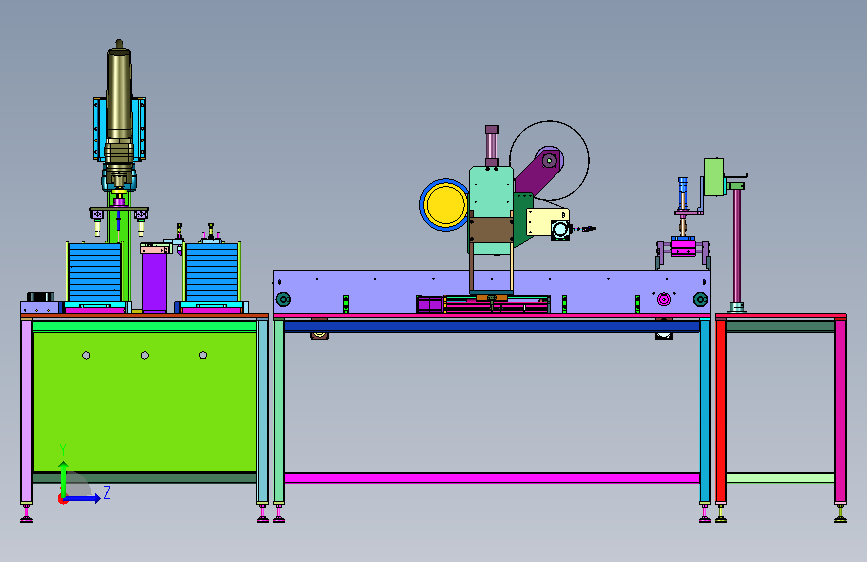Click the Z axis label

point(107,492)
